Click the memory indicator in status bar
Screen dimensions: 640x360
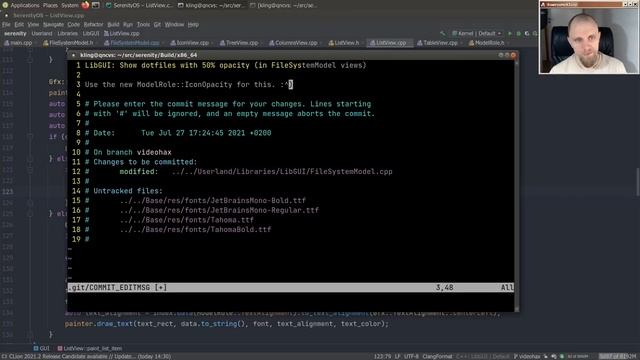point(618,356)
